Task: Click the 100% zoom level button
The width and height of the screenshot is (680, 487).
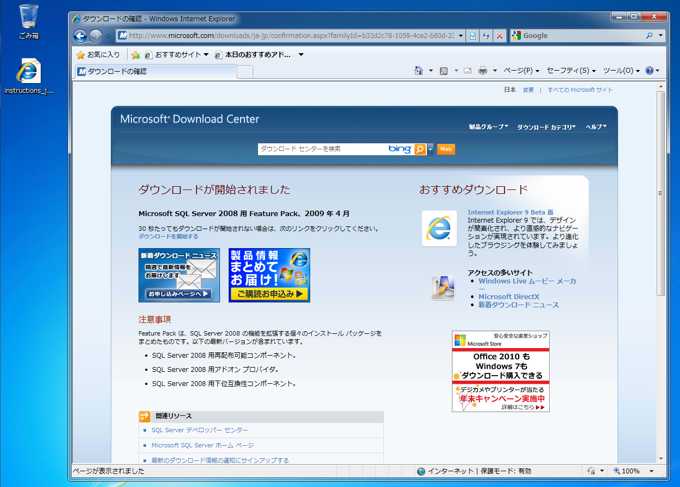Action: (x=627, y=471)
